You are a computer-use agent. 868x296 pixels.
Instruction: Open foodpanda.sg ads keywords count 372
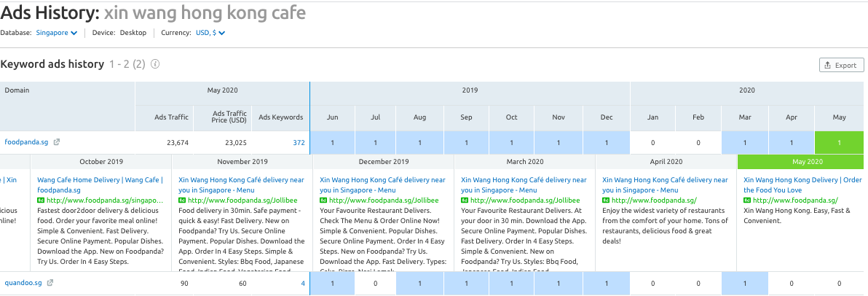click(299, 142)
